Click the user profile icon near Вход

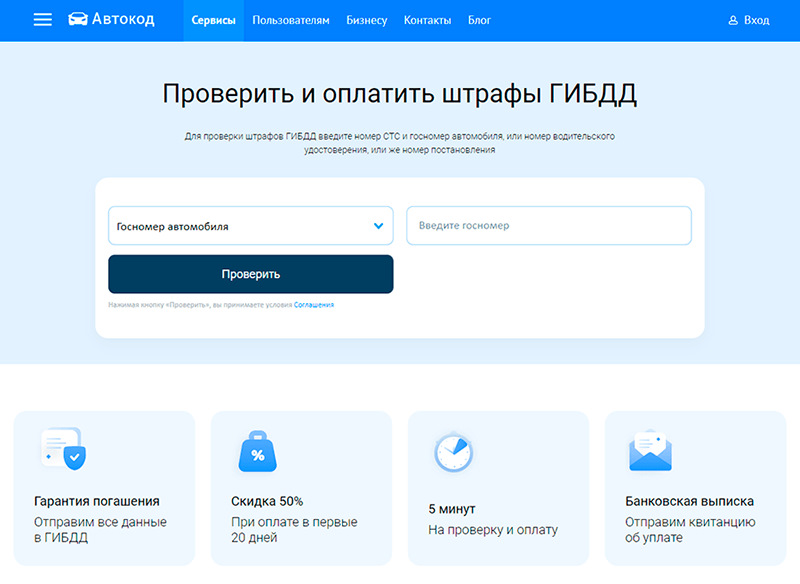pyautogui.click(x=733, y=21)
